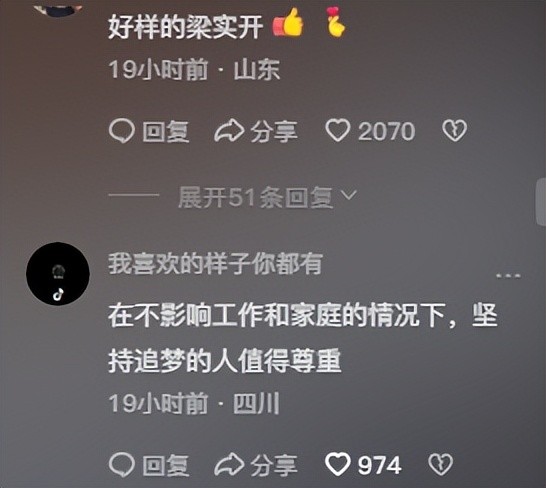
Task: Expand the 展开51条回复 replies
Action: point(267,197)
